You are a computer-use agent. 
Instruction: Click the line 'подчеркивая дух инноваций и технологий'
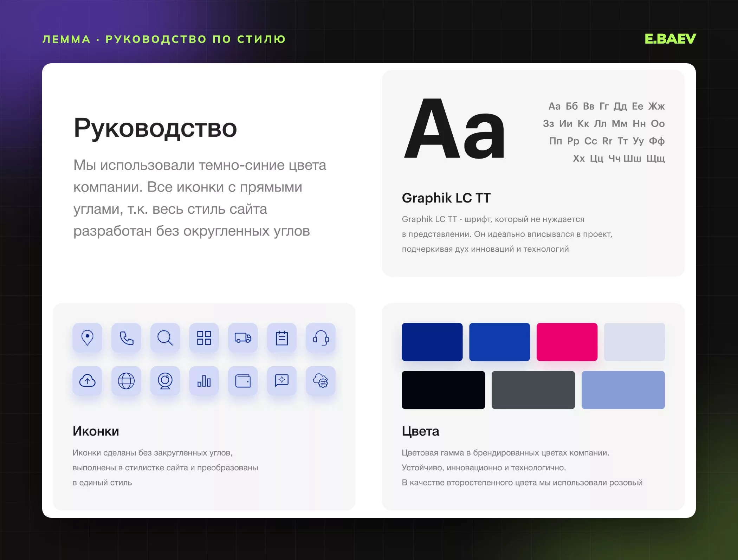click(x=485, y=249)
